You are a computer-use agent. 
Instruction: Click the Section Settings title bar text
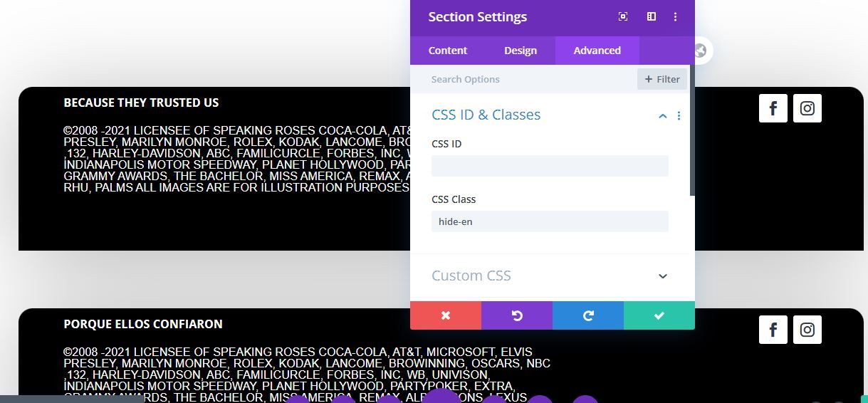(x=478, y=17)
